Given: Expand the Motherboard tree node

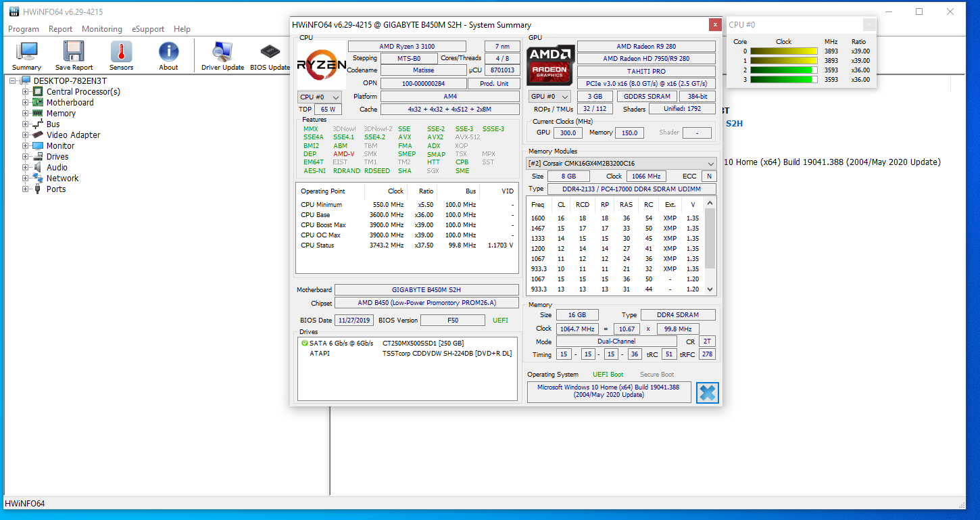Looking at the screenshot, I should (26, 102).
